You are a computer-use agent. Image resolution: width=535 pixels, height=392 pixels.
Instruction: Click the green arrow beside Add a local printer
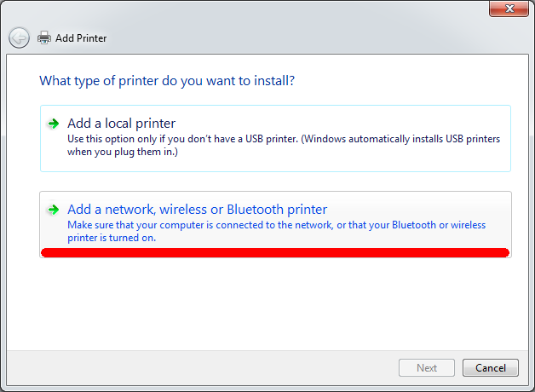pos(53,124)
